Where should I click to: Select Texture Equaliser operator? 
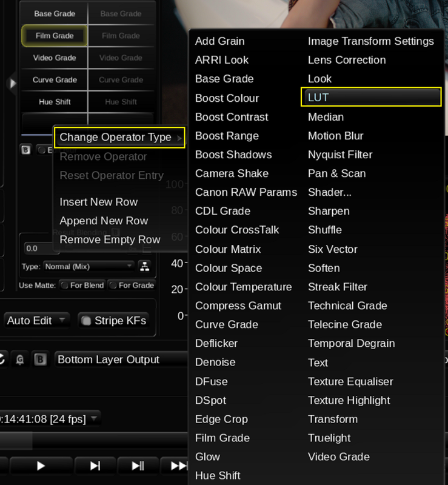[x=350, y=381]
